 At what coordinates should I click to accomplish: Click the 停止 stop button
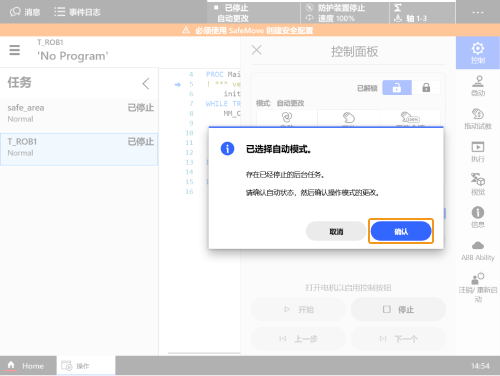coord(398,309)
